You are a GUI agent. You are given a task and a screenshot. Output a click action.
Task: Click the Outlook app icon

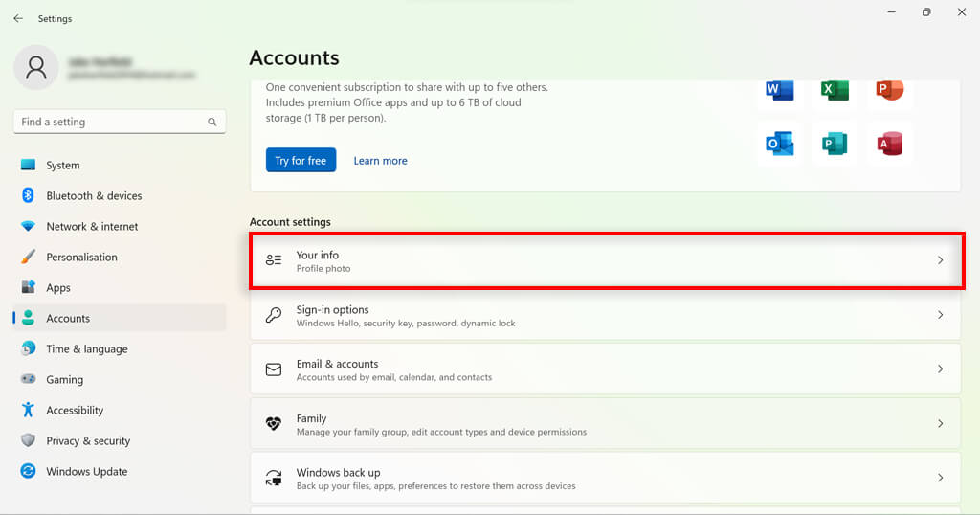tap(779, 144)
